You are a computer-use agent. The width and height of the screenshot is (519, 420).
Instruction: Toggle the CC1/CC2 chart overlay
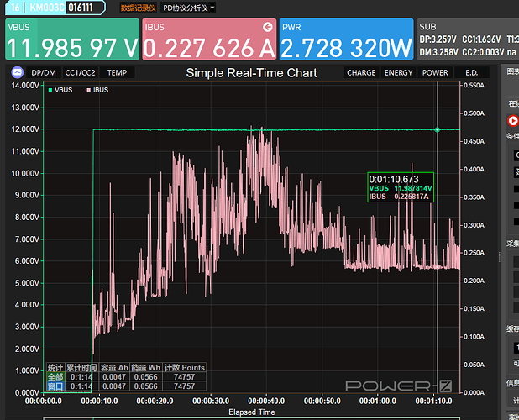[x=81, y=73]
